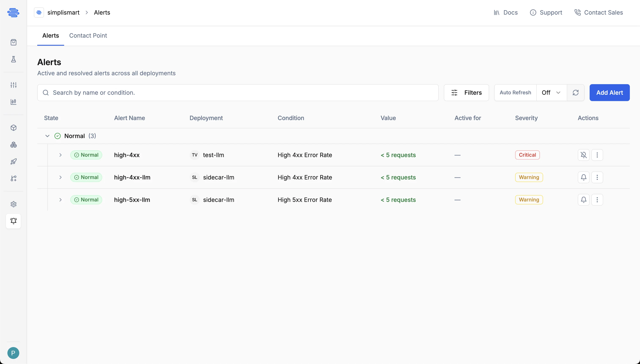This screenshot has height=364, width=640.
Task: Open the branch-plus icon in sidebar
Action: tap(14, 178)
